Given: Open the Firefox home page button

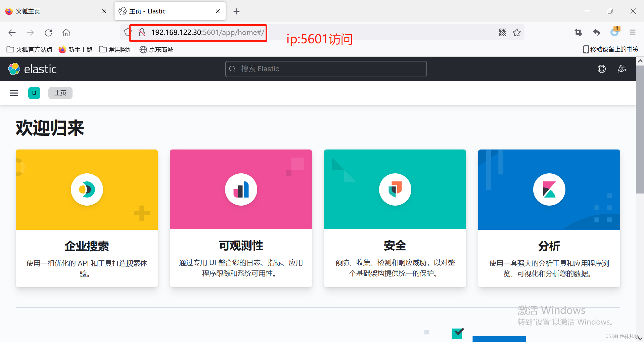Looking at the screenshot, I should 66,33.
